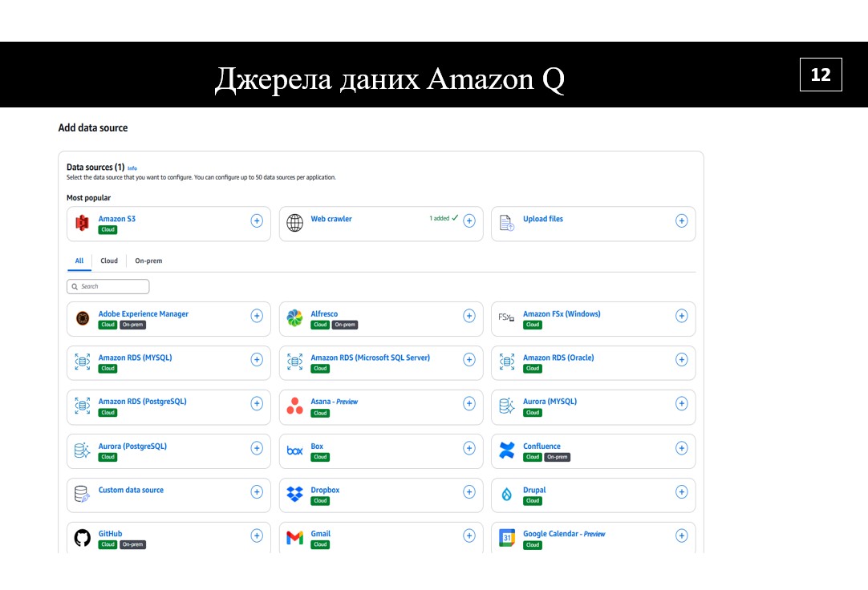The width and height of the screenshot is (868, 590).
Task: Click the Google Calendar logo
Action: point(506,537)
